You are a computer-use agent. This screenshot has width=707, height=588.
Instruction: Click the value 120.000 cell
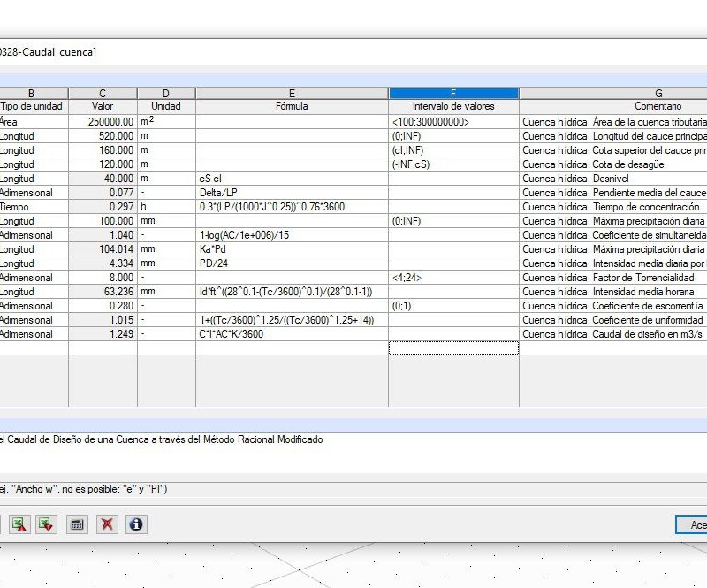tap(103, 164)
